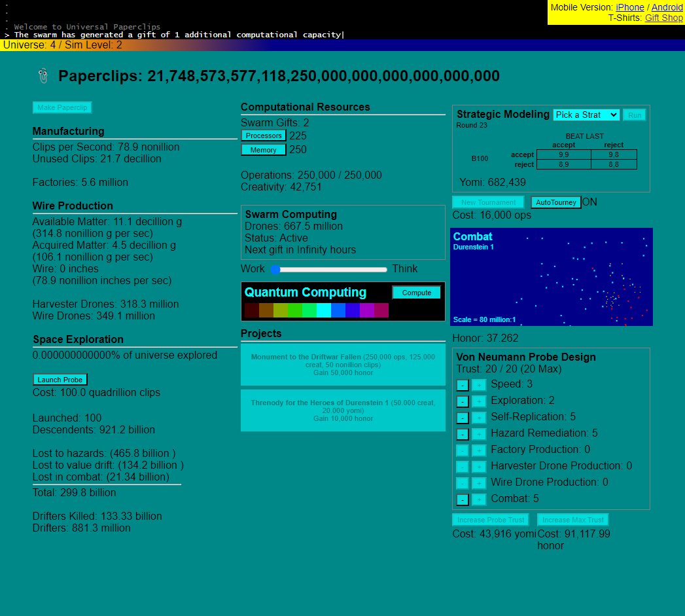The image size is (685, 616).
Task: Click the quantum Compute button
Action: pyautogui.click(x=416, y=293)
